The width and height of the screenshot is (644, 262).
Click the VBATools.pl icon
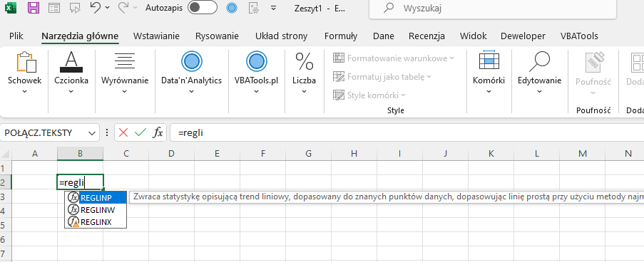pos(256,62)
